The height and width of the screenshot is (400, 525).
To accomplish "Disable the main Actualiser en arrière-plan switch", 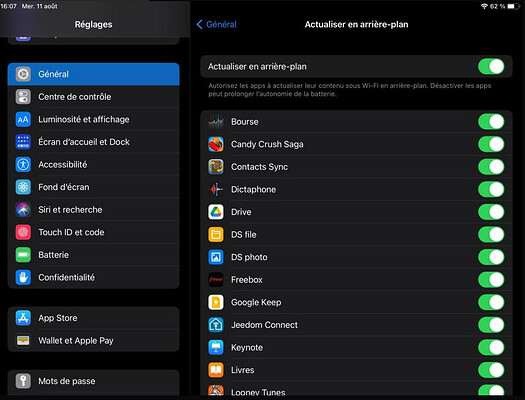I will [x=491, y=66].
